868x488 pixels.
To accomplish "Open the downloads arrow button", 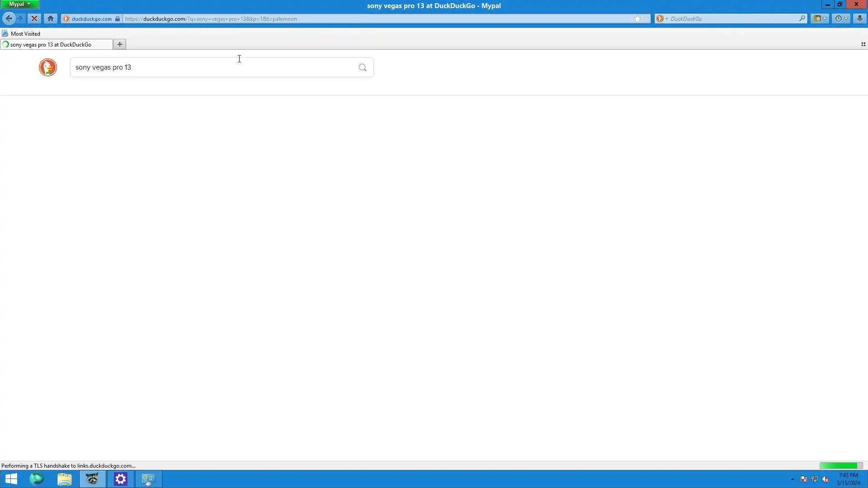I will [x=859, y=19].
